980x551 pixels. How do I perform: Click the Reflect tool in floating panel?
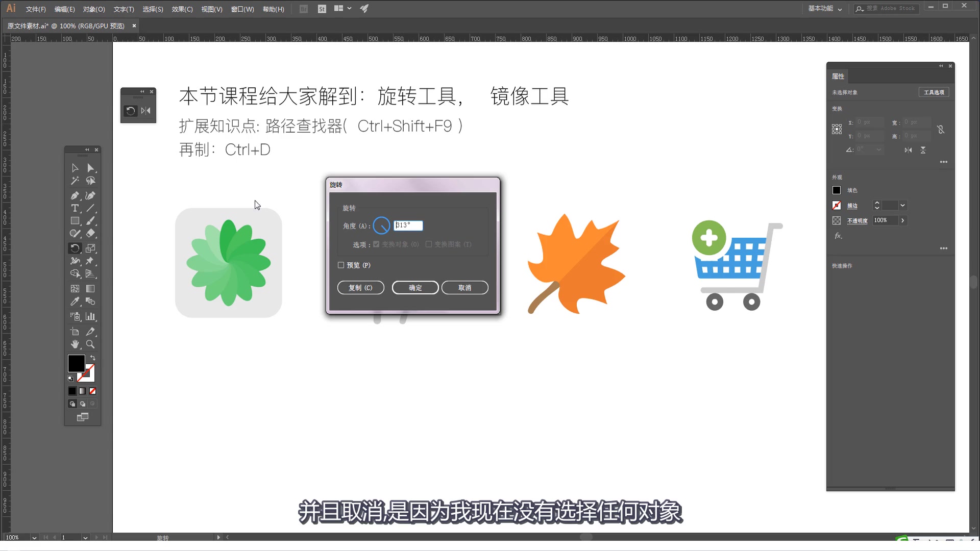[x=146, y=111]
